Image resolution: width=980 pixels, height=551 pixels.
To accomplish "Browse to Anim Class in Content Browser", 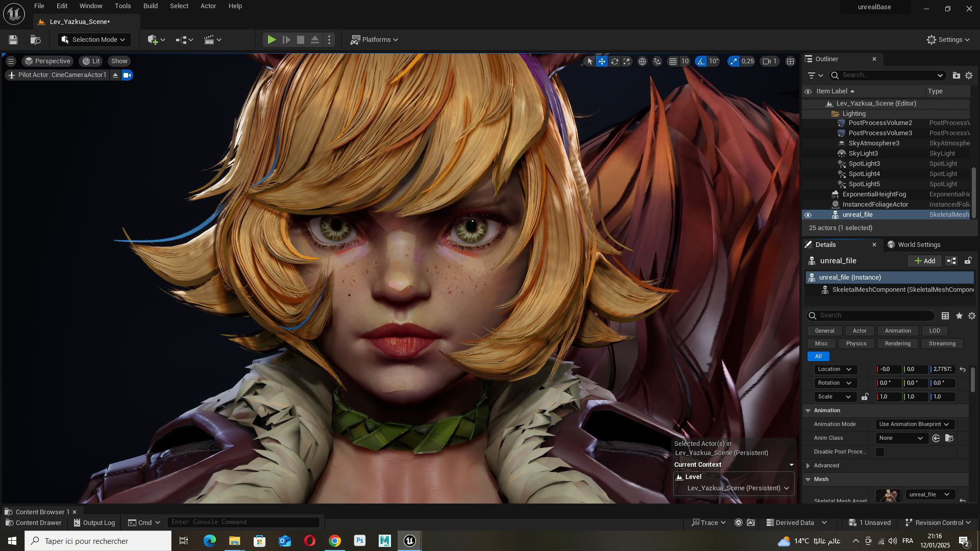I will (949, 438).
